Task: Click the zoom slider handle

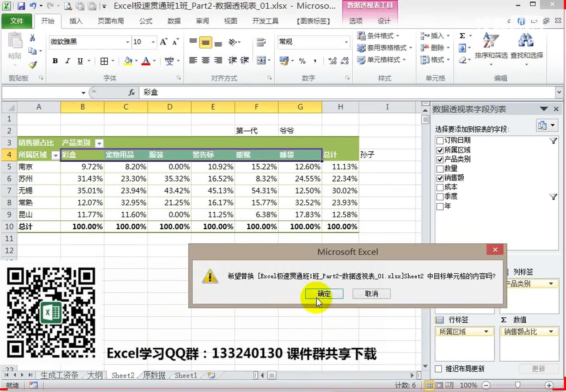Action: (x=518, y=385)
